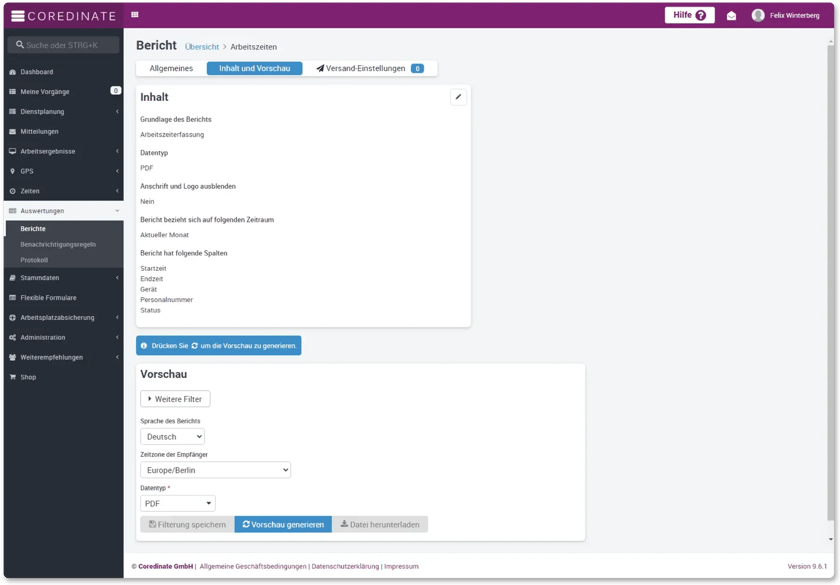Open the Shop section
The height and width of the screenshot is (585, 840).
tap(28, 377)
